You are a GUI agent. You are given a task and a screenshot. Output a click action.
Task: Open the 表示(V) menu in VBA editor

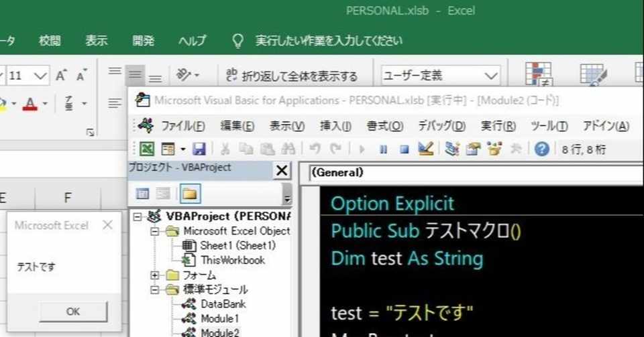[x=286, y=126]
